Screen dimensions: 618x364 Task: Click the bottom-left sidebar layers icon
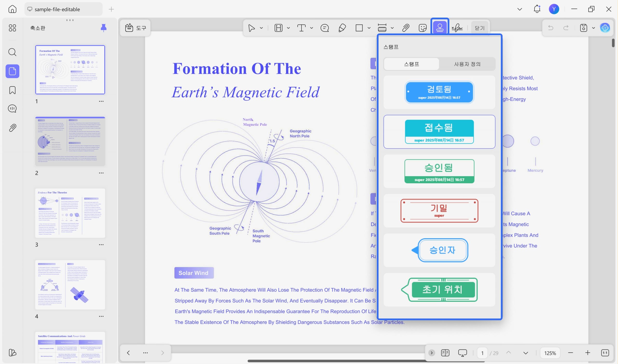[12, 352]
